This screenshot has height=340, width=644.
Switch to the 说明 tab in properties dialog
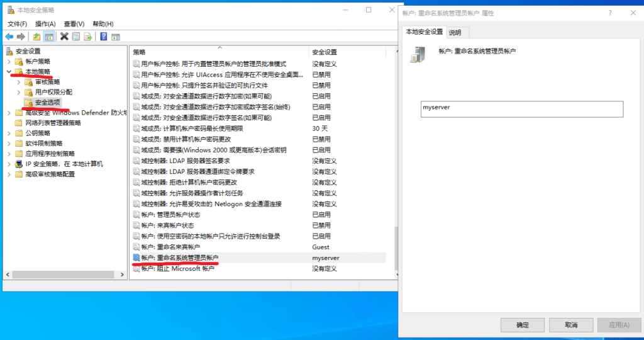point(455,32)
